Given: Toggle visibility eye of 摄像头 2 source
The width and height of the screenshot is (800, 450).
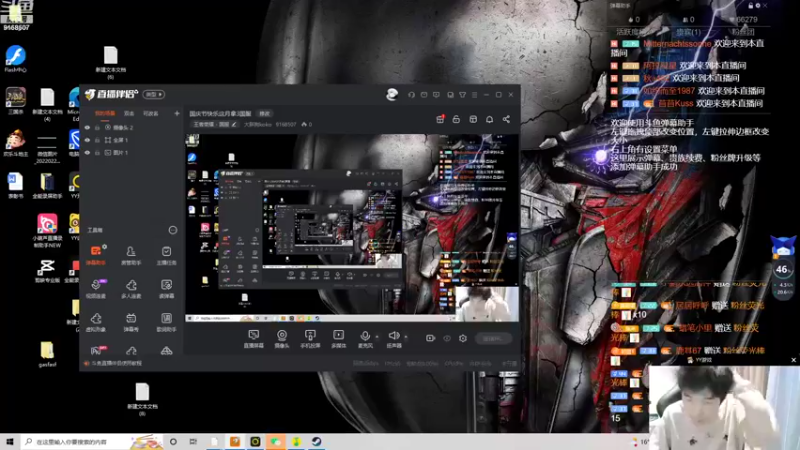Looking at the screenshot, I should (x=87, y=128).
